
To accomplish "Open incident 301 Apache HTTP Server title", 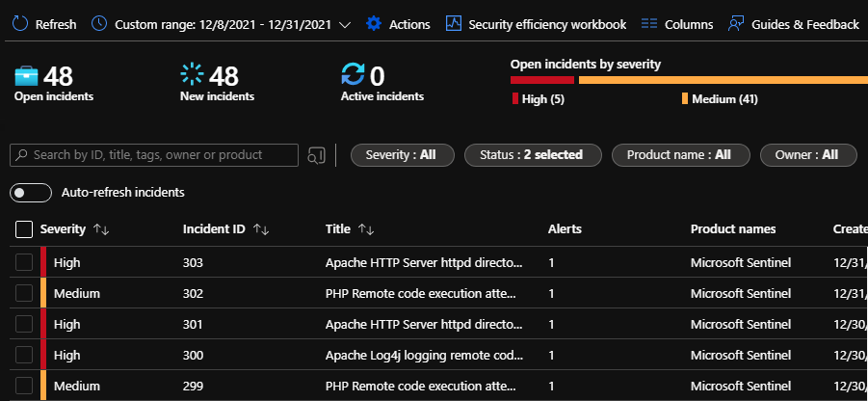I will (424, 324).
